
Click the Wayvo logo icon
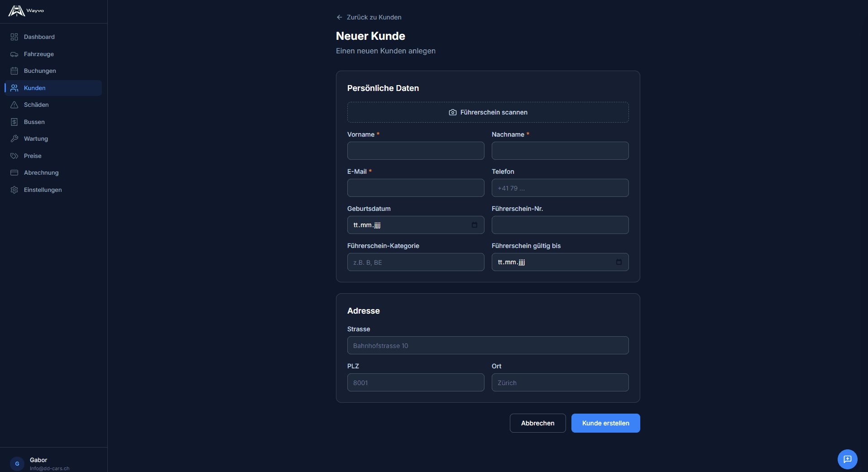coord(16,11)
